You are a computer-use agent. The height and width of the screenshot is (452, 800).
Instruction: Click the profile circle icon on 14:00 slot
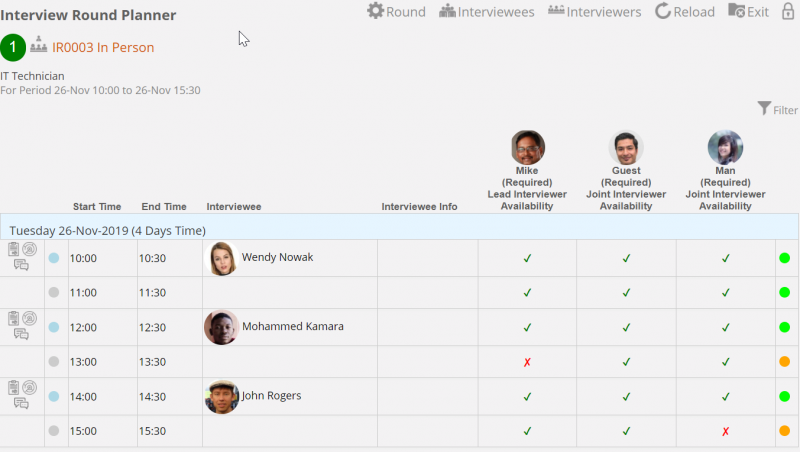pos(29,388)
